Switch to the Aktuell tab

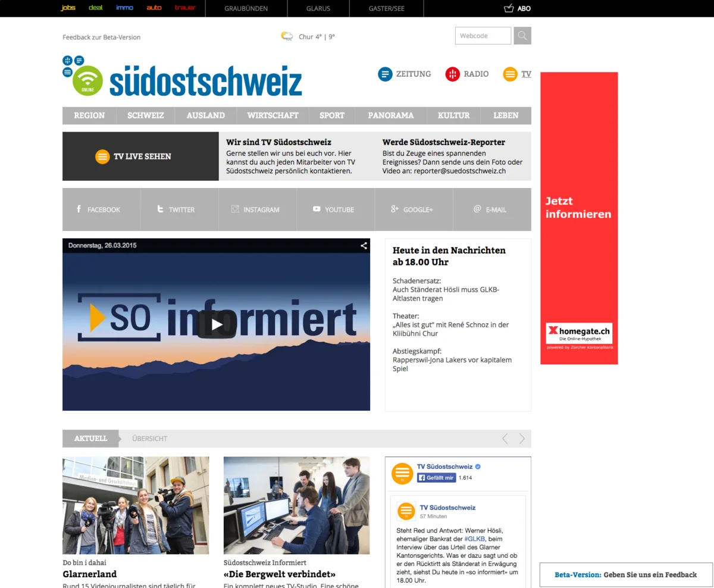coord(90,439)
